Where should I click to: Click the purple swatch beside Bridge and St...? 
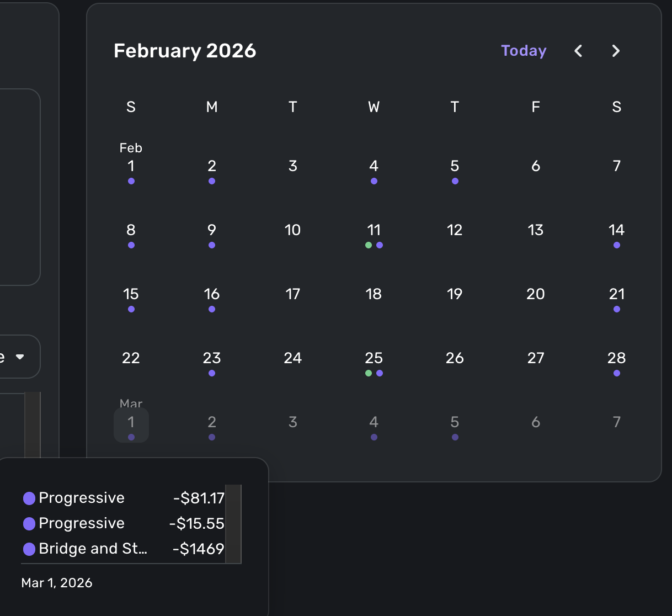pos(29,549)
